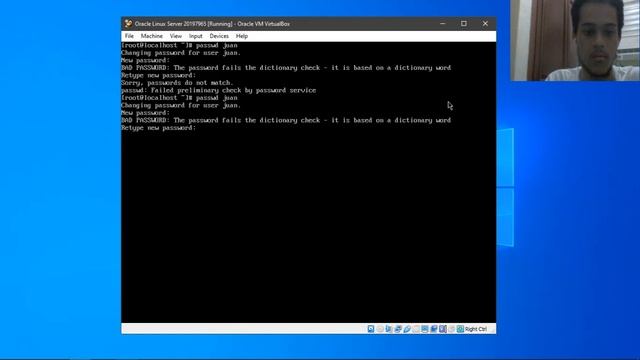
Task: Open the Machine menu
Action: pyautogui.click(x=152, y=36)
